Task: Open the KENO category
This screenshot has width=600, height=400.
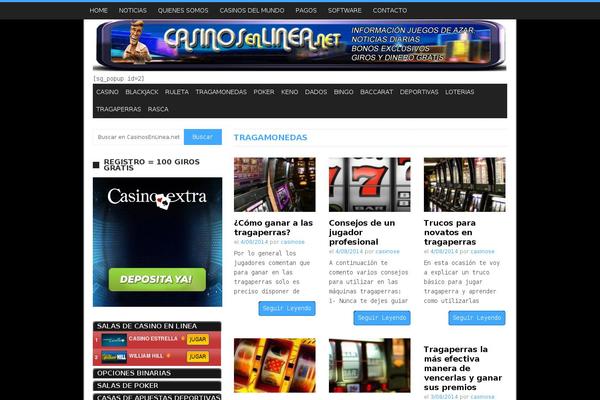Action: point(289,92)
